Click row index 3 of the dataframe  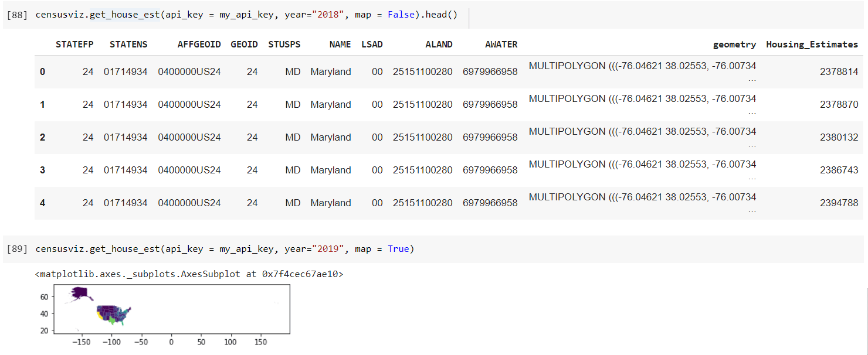coord(42,170)
